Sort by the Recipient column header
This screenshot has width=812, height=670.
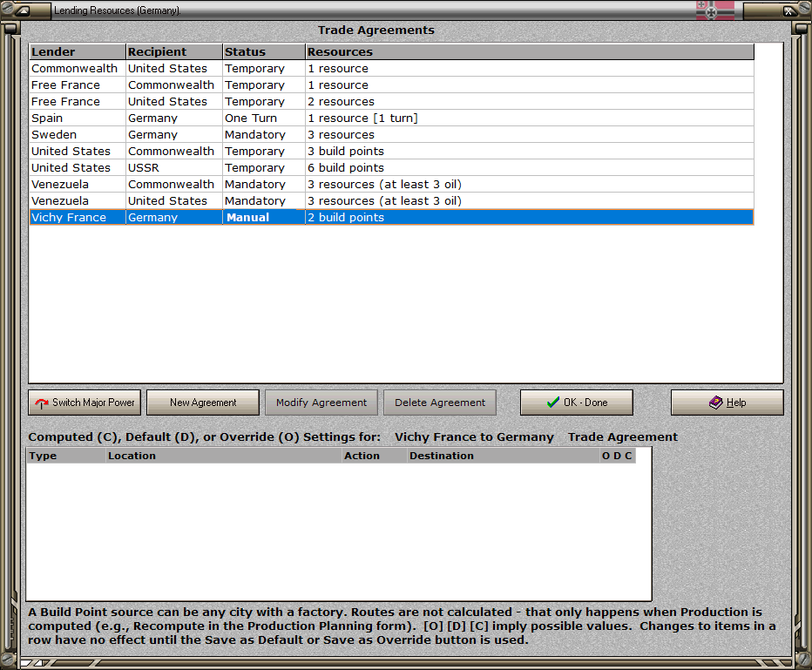pos(174,51)
